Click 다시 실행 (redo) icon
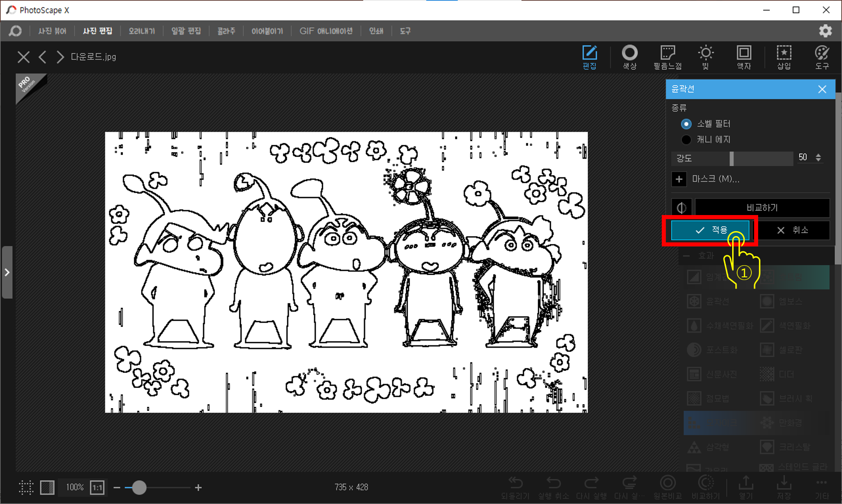Image resolution: width=842 pixels, height=504 pixels. click(591, 487)
